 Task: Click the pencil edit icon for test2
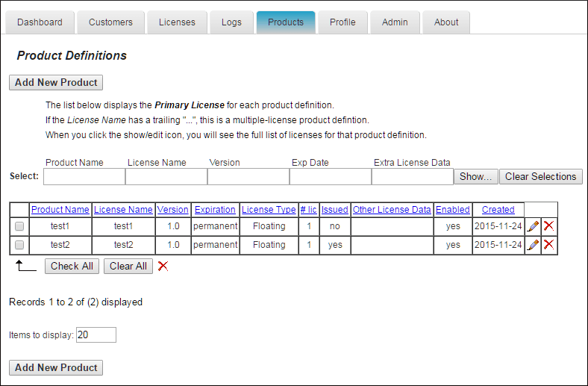click(533, 245)
